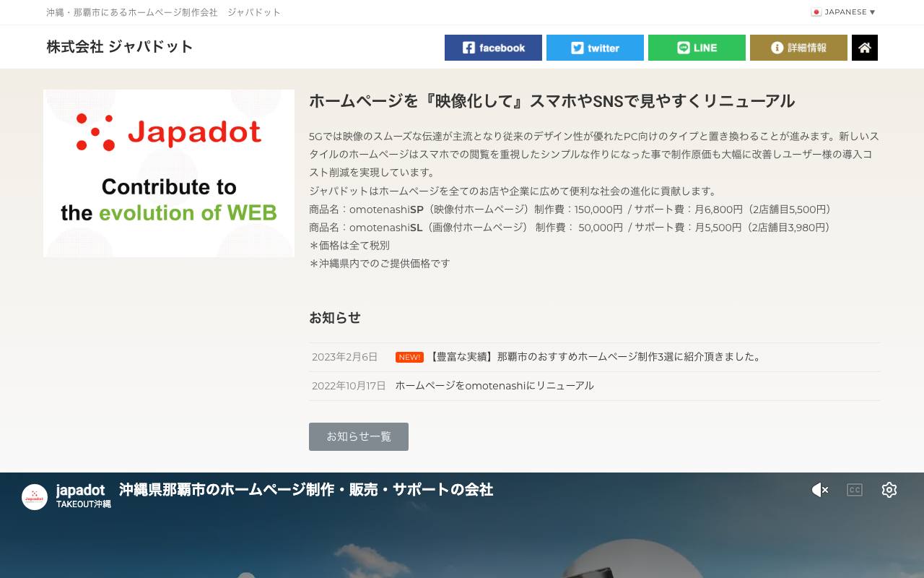Open the facebook share button
Image resolution: width=924 pixels, height=578 pixels.
pyautogui.click(x=493, y=48)
